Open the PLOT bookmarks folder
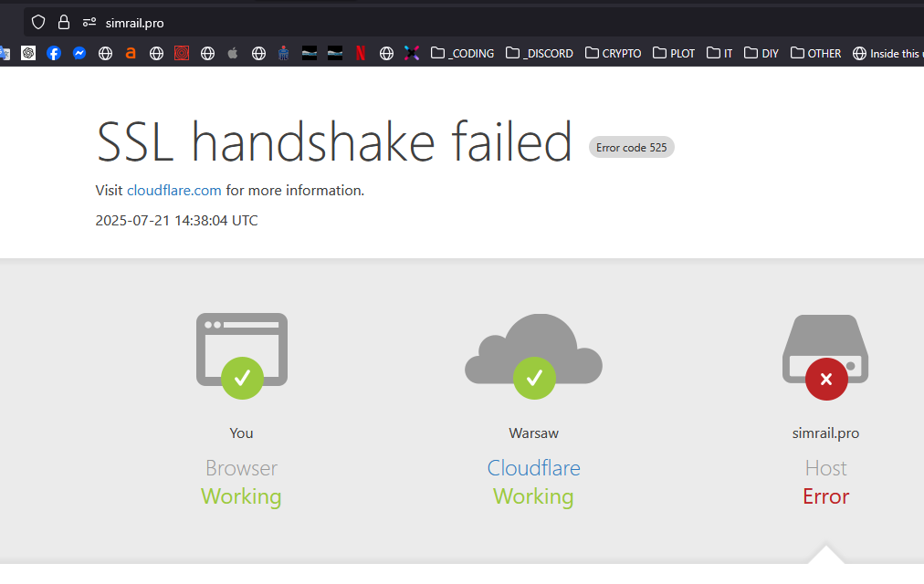Screen dimensions: 924x584 tap(674, 53)
